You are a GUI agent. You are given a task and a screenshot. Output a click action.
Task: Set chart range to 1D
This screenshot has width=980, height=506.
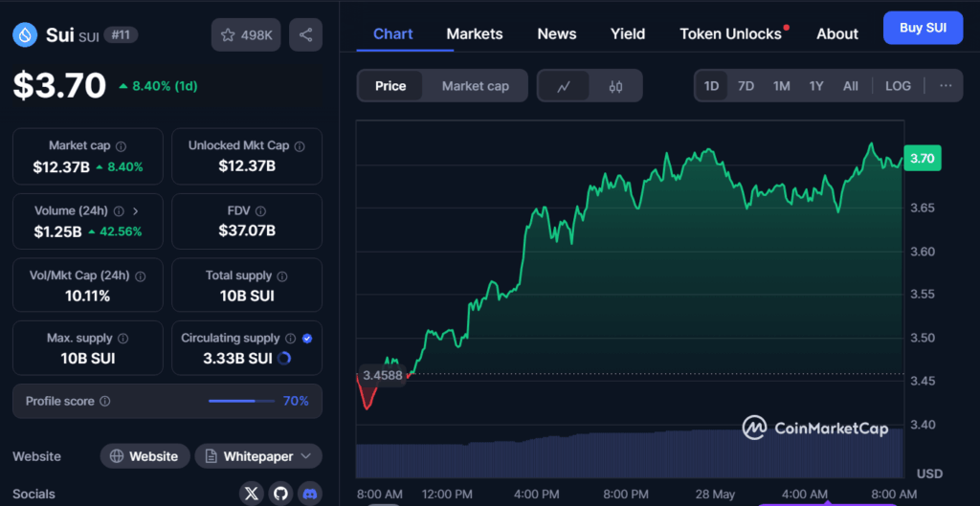[x=711, y=86]
